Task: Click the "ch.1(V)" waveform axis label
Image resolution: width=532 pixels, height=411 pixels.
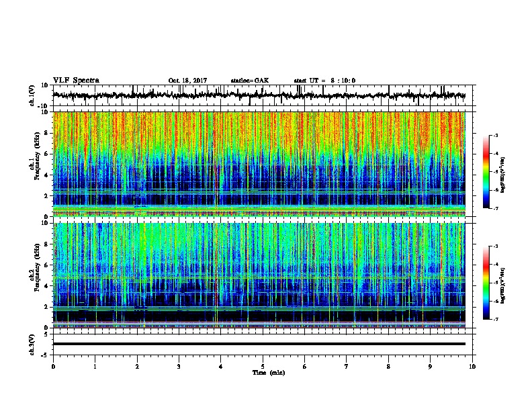Action: pyautogui.click(x=32, y=95)
